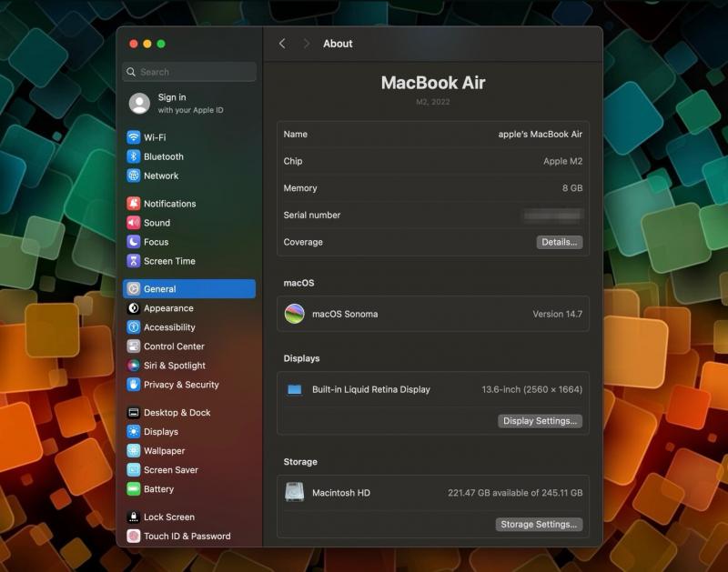Viewport: 728px width, 572px height.
Task: Click the Privacy & Security hand icon
Action: (x=134, y=384)
